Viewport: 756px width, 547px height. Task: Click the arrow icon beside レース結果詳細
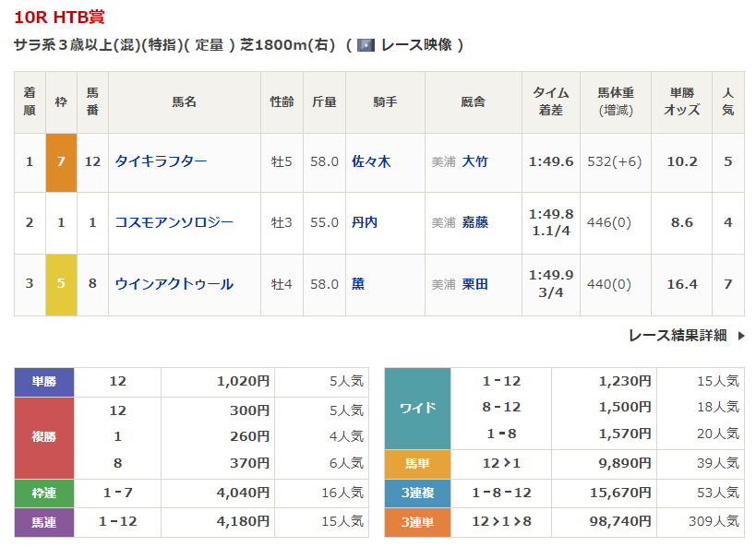(739, 336)
